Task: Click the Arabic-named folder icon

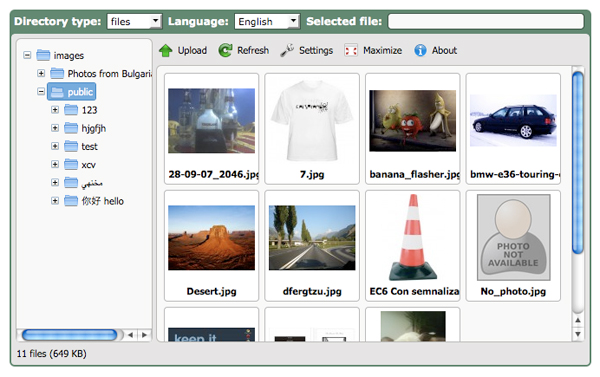Action: (71, 183)
